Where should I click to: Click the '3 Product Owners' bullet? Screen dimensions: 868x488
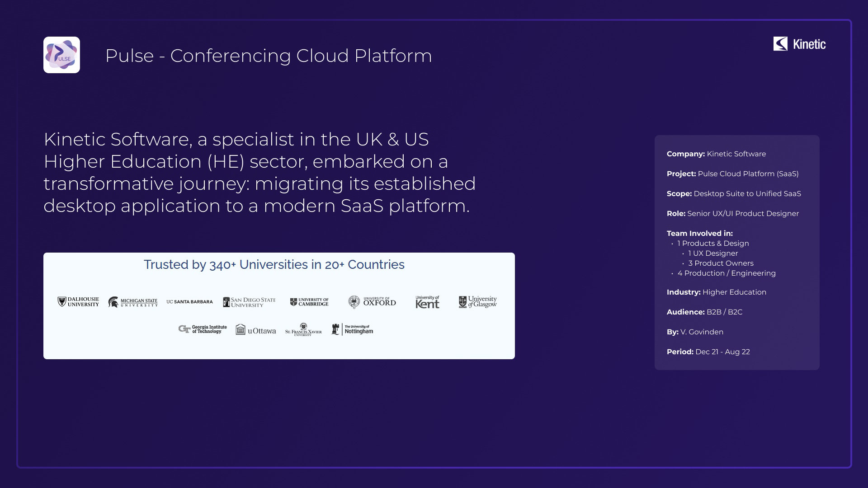tap(721, 263)
